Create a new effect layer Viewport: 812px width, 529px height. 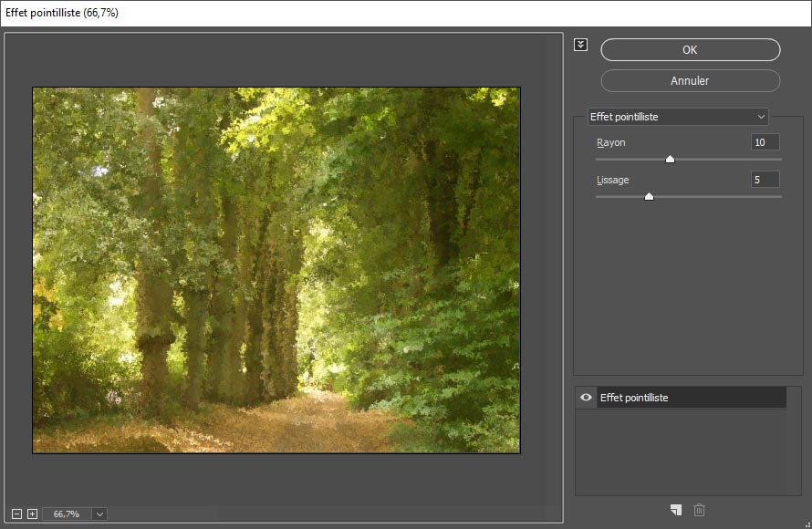coord(675,510)
